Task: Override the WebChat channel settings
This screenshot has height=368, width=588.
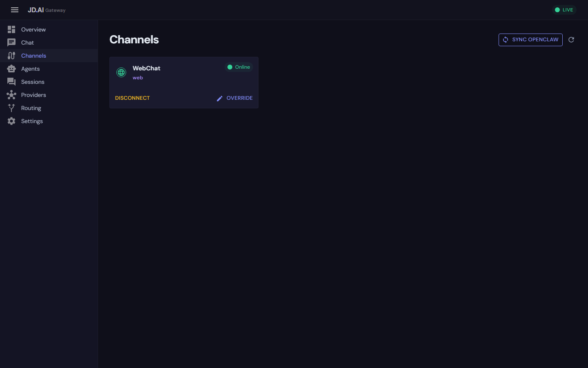Action: [x=239, y=98]
